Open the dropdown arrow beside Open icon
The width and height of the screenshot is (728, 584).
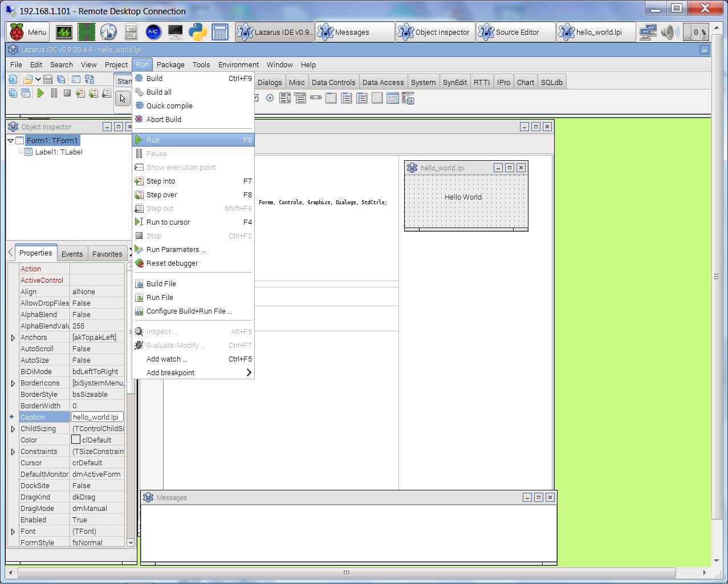pyautogui.click(x=38, y=79)
